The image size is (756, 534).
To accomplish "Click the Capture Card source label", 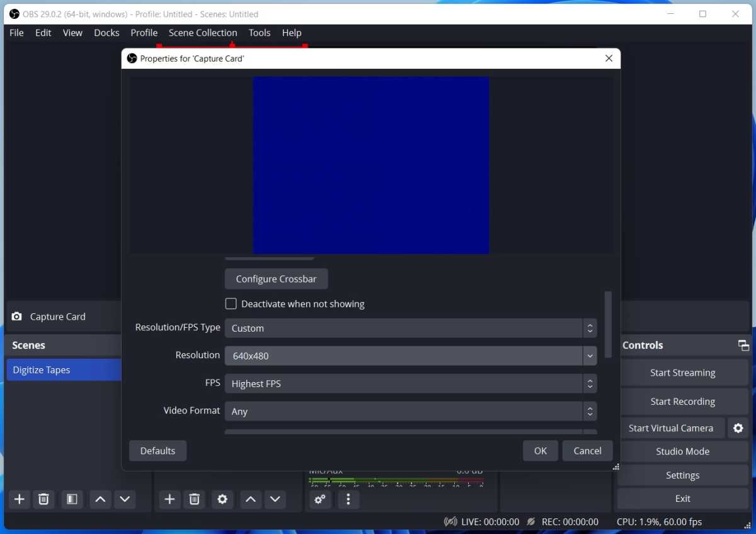I will click(x=58, y=316).
